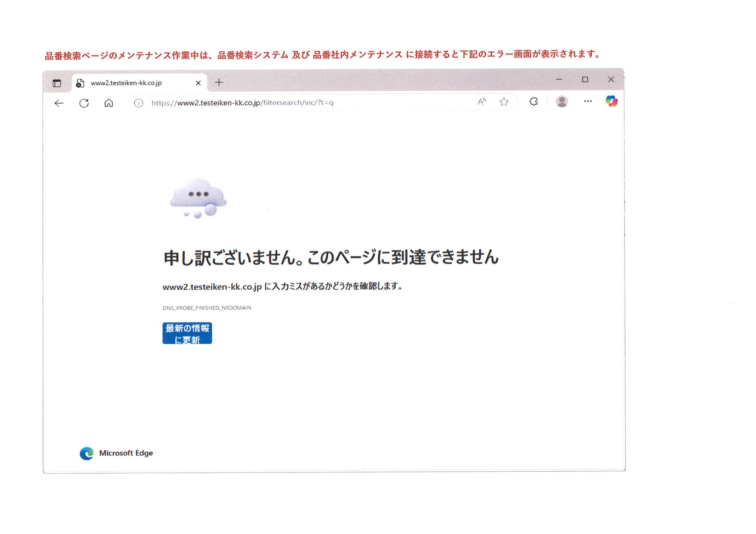Select the www2.testeiken-kk.co.jp tab
756x534 pixels.
[126, 83]
